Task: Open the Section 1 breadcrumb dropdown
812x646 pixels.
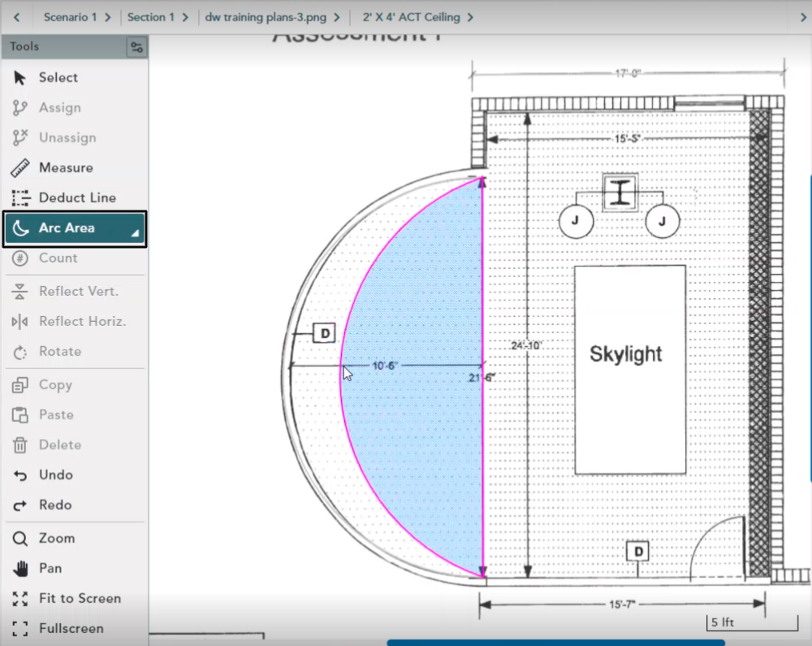Action: point(158,17)
